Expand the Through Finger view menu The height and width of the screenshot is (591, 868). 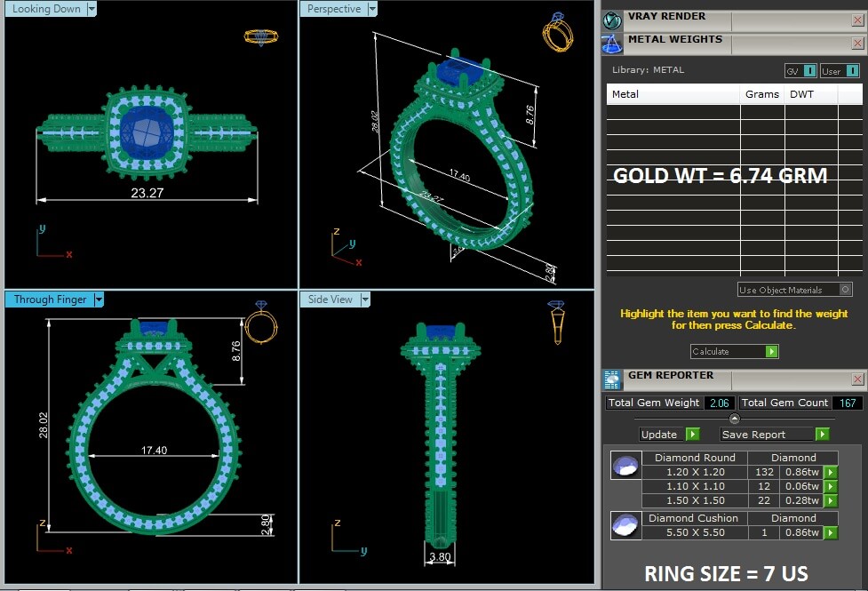[100, 299]
